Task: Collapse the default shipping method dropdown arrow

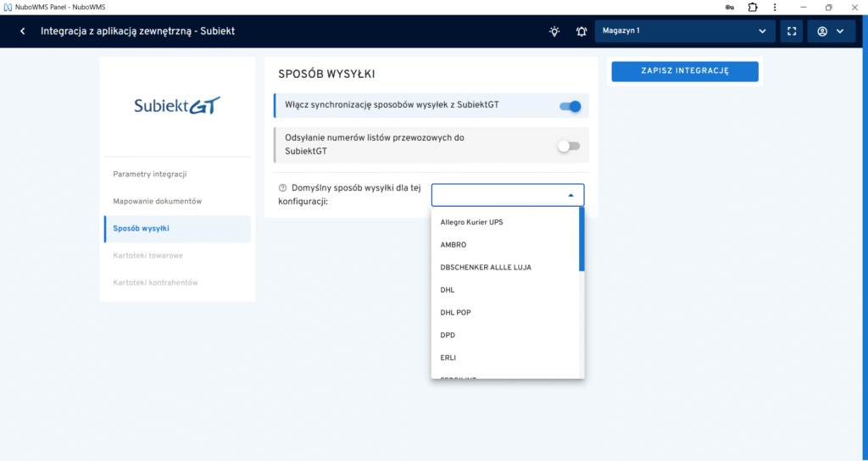Action: click(x=570, y=195)
